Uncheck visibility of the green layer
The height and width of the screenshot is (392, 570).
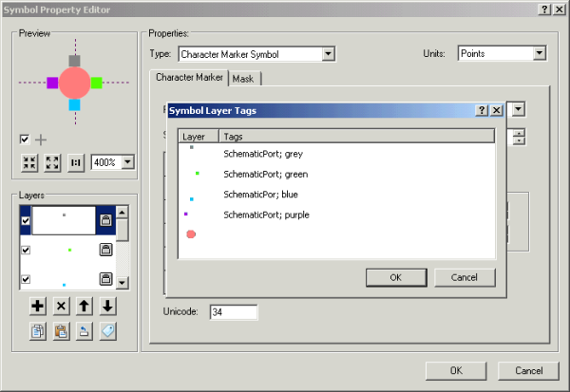(x=26, y=250)
